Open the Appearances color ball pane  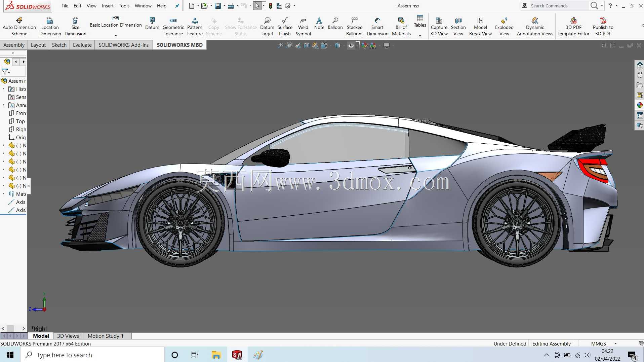[x=640, y=105]
